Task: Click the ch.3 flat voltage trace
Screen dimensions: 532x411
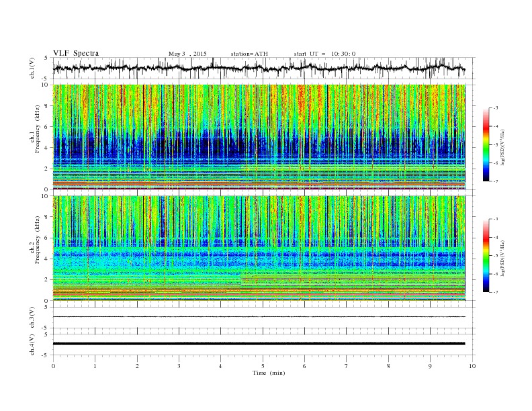Action: click(259, 317)
